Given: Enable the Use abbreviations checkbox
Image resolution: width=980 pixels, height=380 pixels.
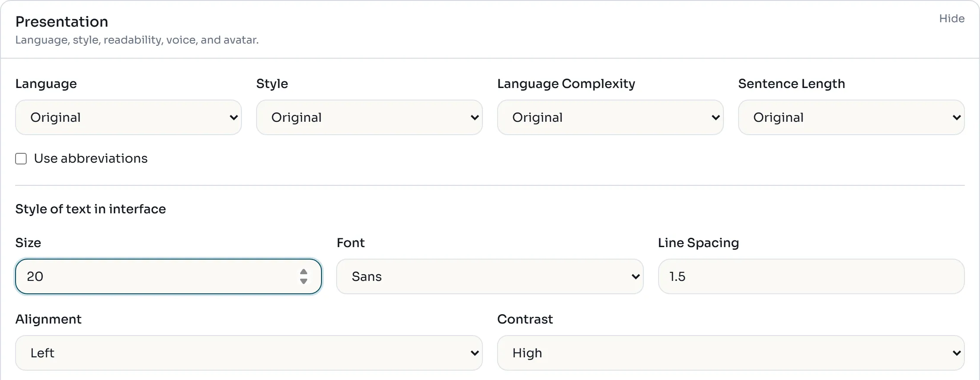Looking at the screenshot, I should (21, 159).
